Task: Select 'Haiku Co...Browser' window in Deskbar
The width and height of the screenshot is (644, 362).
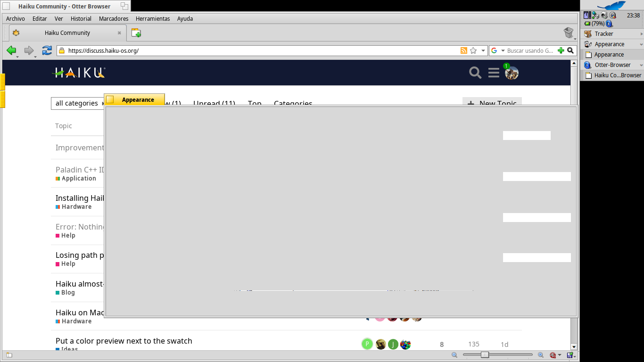Action: click(x=612, y=75)
